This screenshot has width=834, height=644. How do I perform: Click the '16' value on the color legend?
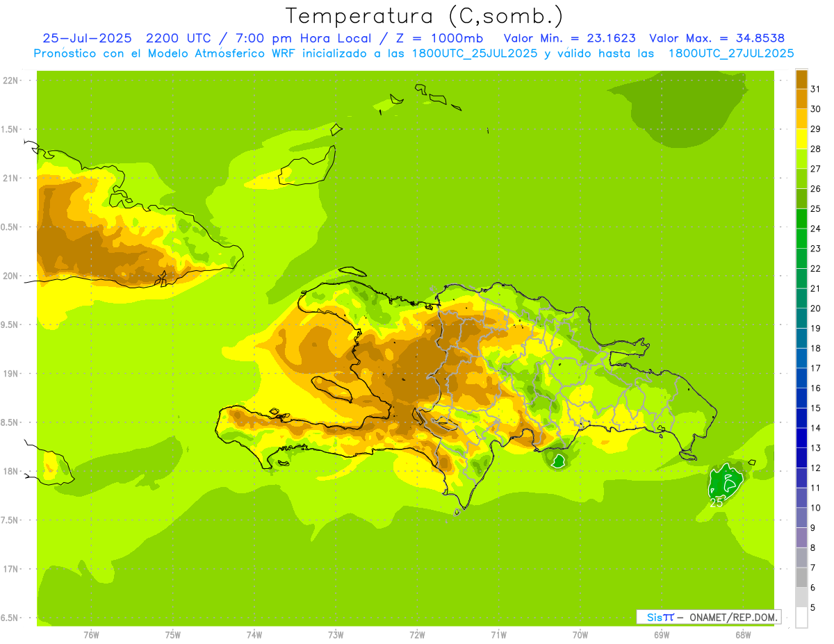click(x=816, y=388)
